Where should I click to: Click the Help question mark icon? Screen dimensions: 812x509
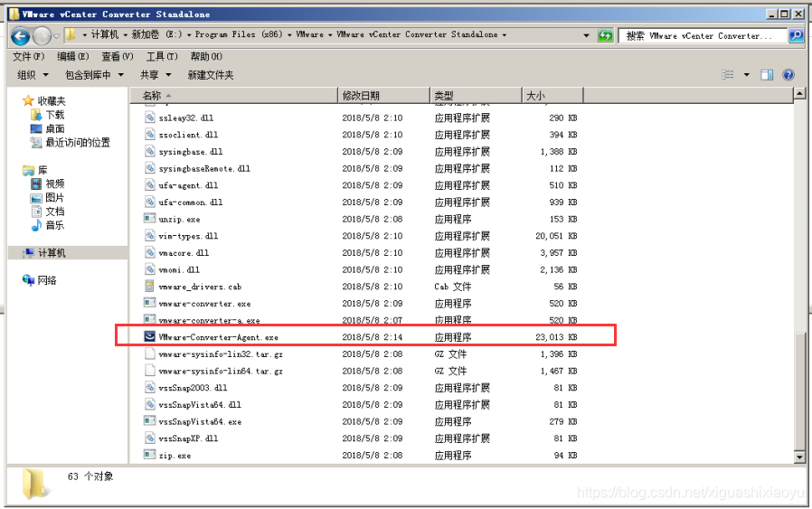[x=788, y=75]
